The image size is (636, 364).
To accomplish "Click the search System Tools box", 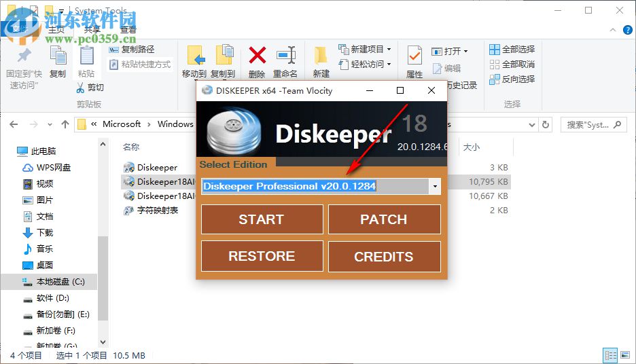I will [593, 125].
